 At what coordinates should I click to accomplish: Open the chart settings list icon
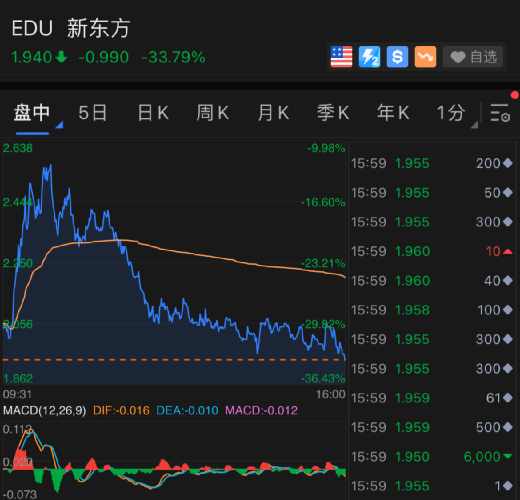(500, 113)
